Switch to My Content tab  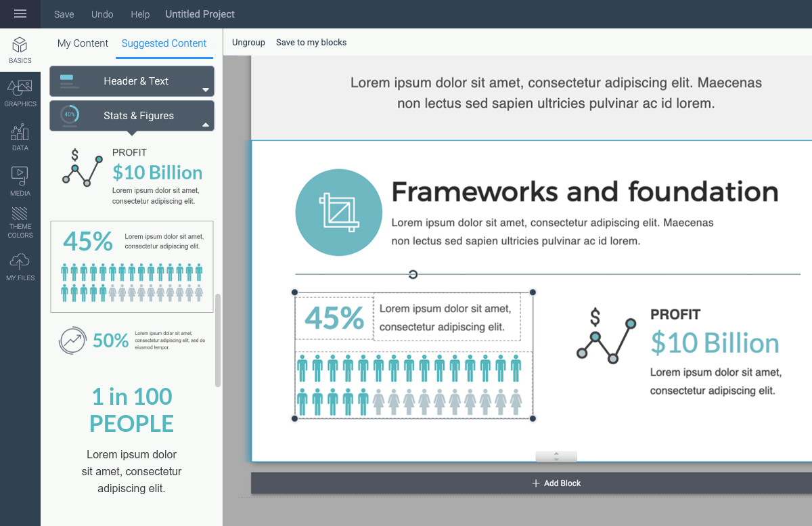tap(83, 43)
